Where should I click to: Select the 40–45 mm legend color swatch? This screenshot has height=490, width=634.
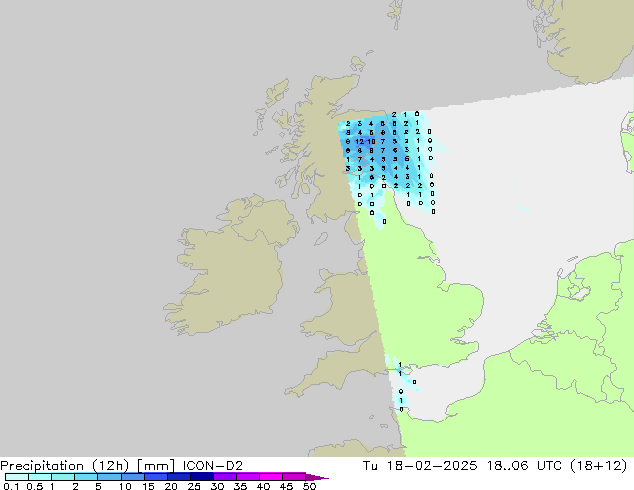[271, 477]
